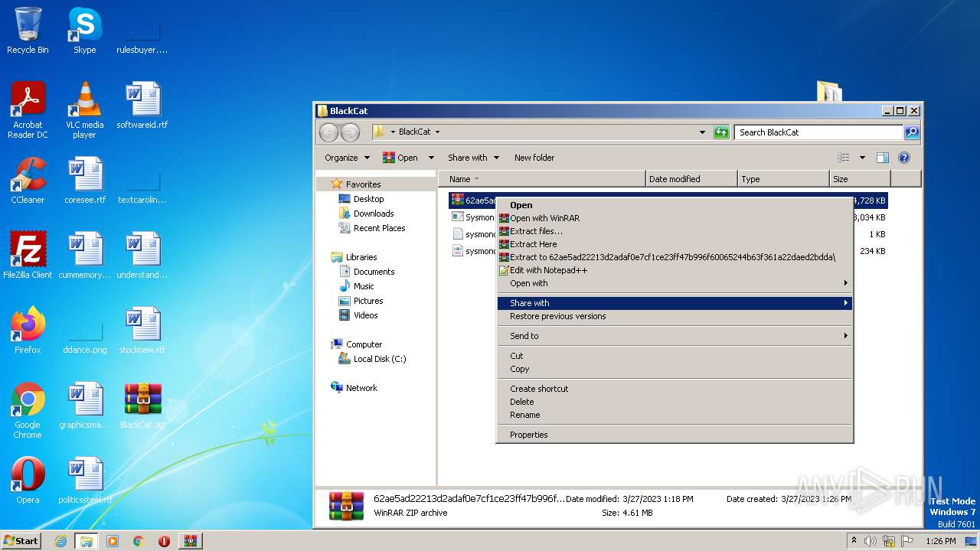The image size is (980, 551).
Task: Click the search magnifier icon
Action: click(911, 132)
